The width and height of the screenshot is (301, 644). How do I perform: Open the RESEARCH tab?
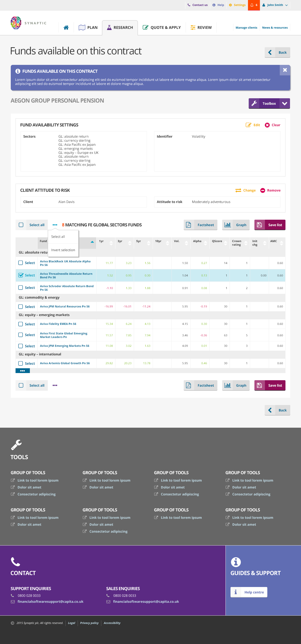120,27
